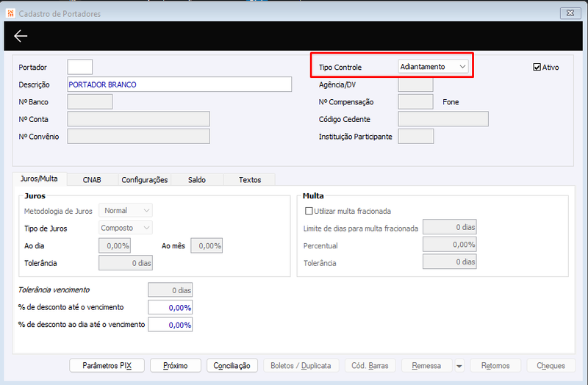The image size is (588, 385).
Task: Click the app logo in title bar
Action: pos(10,13)
